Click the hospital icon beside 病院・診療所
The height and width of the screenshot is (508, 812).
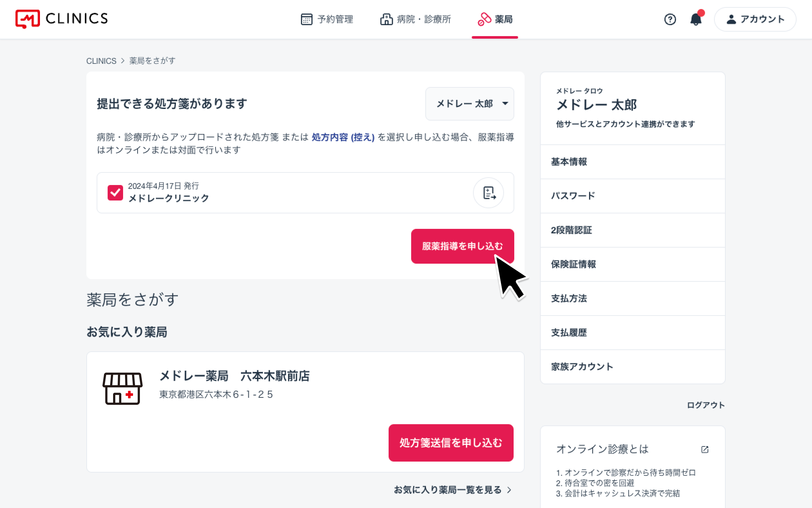click(x=386, y=19)
